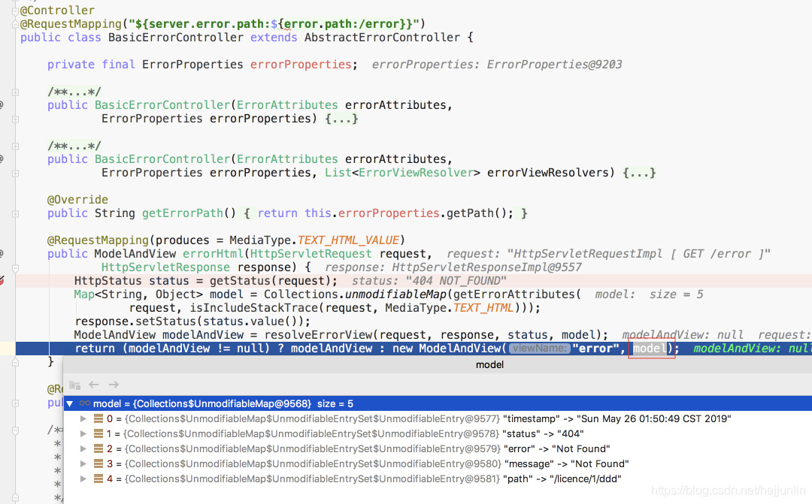Click the entry icon of row 0 timestamp

pyautogui.click(x=98, y=418)
